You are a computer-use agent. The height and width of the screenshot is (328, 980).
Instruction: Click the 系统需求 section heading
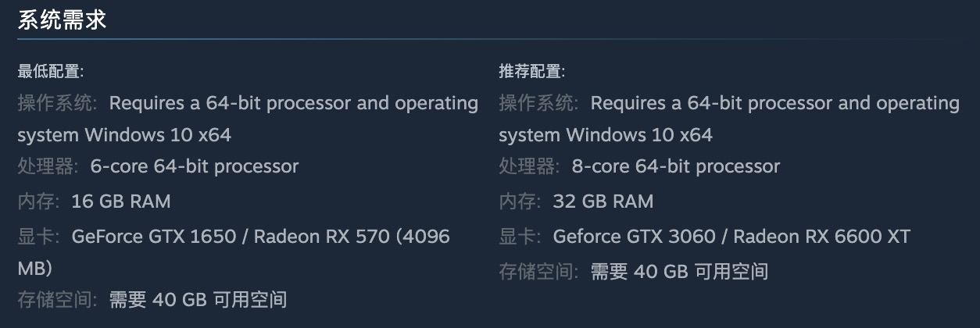62,20
